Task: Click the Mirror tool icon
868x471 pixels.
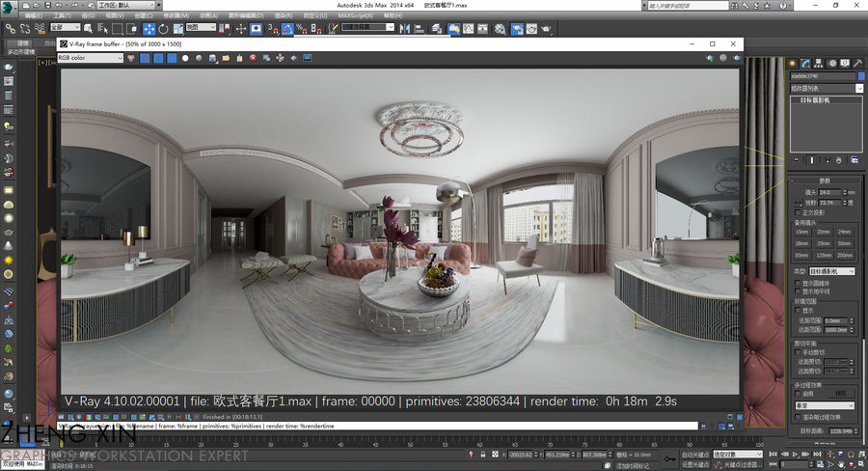Action: [405, 29]
